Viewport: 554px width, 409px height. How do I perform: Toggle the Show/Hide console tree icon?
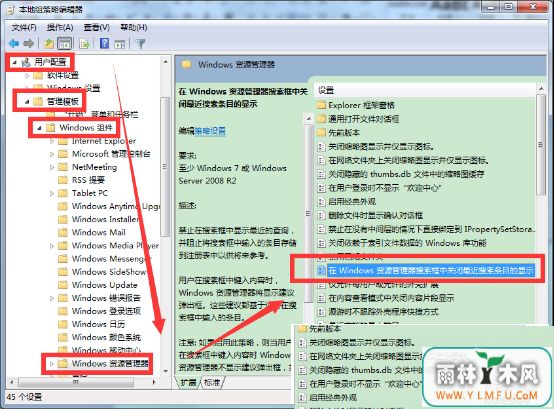64,43
